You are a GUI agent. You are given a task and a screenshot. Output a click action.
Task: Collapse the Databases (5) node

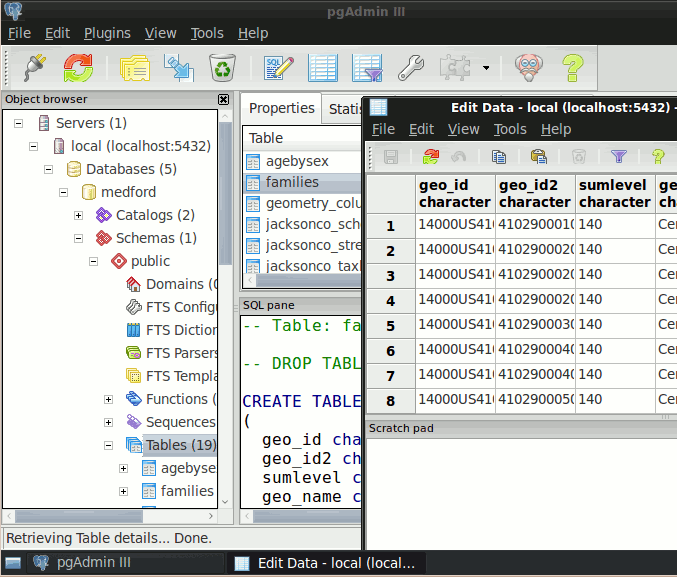click(48, 169)
